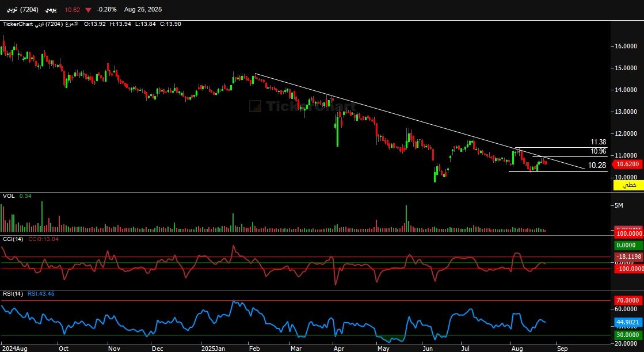Click the green 30.0000 RSI level tag
Screen dimensions: 644x352
(628, 335)
